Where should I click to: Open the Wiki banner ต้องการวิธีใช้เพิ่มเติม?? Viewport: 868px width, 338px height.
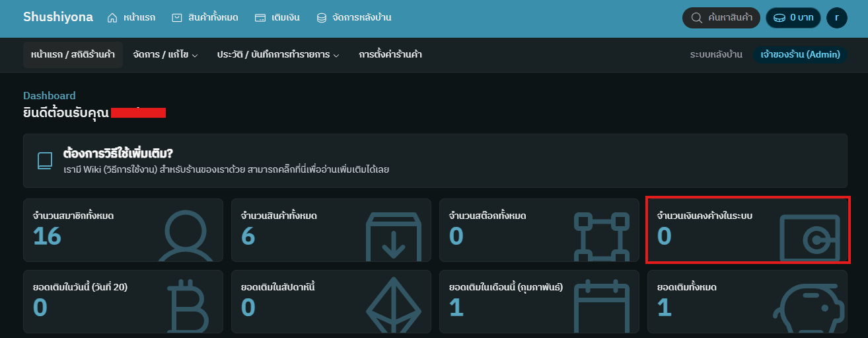pos(435,161)
